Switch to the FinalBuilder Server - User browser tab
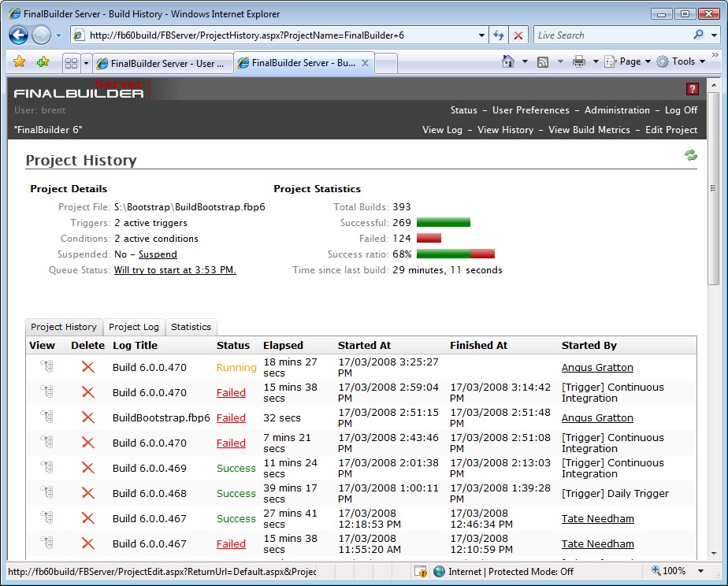The image size is (728, 586). (x=161, y=64)
